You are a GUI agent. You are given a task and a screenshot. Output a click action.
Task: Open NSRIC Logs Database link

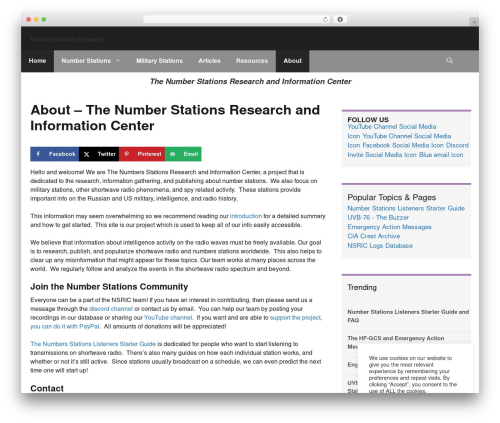click(x=380, y=245)
